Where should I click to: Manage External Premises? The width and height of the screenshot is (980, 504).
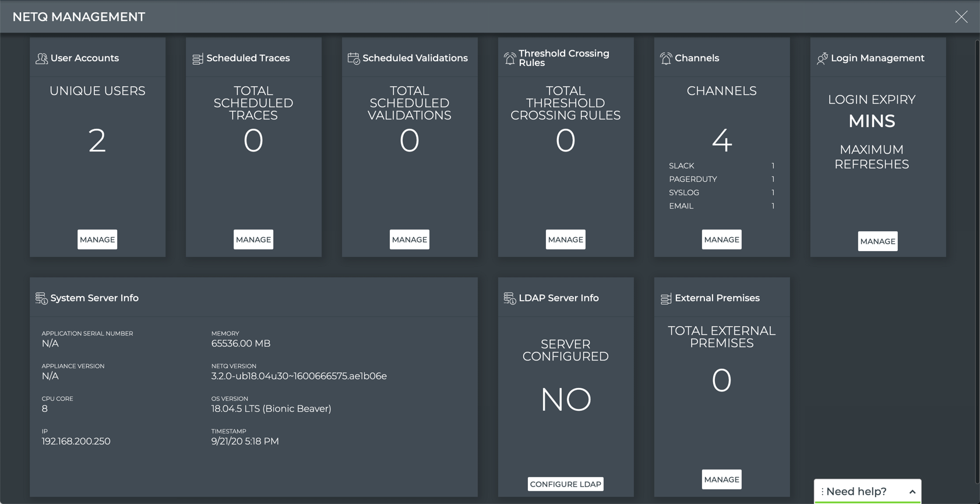coord(721,480)
